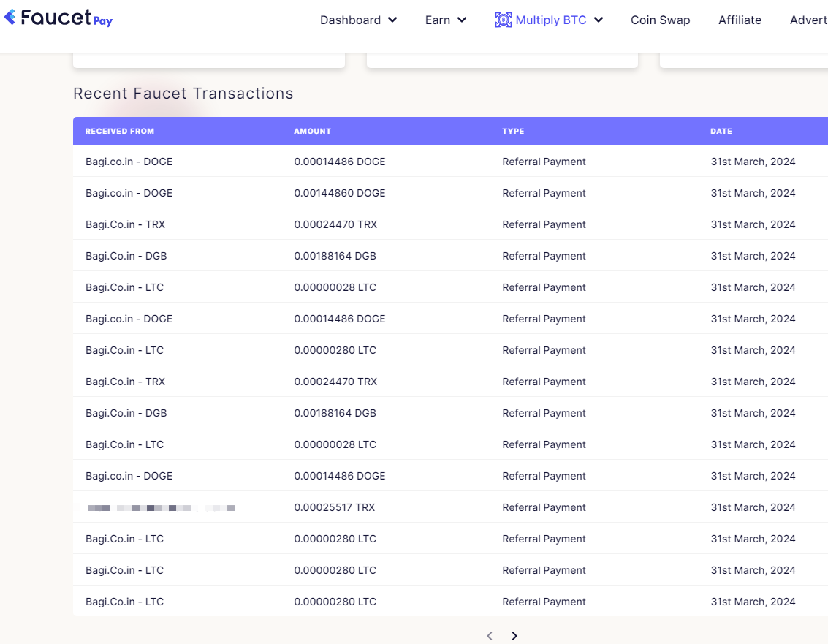This screenshot has width=828, height=644.
Task: Click the Received From column header
Action: (120, 131)
